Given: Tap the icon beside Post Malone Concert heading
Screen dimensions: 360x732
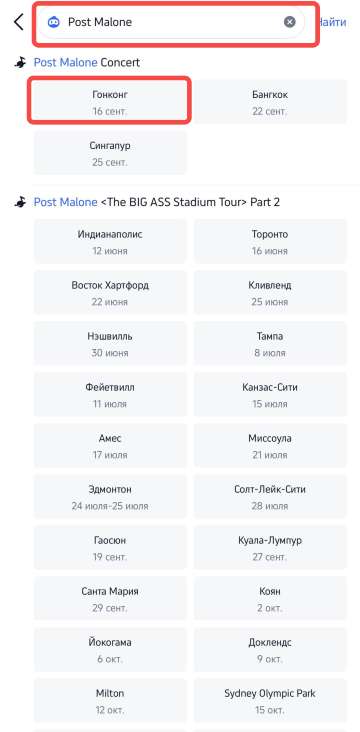Looking at the screenshot, I should point(20,63).
